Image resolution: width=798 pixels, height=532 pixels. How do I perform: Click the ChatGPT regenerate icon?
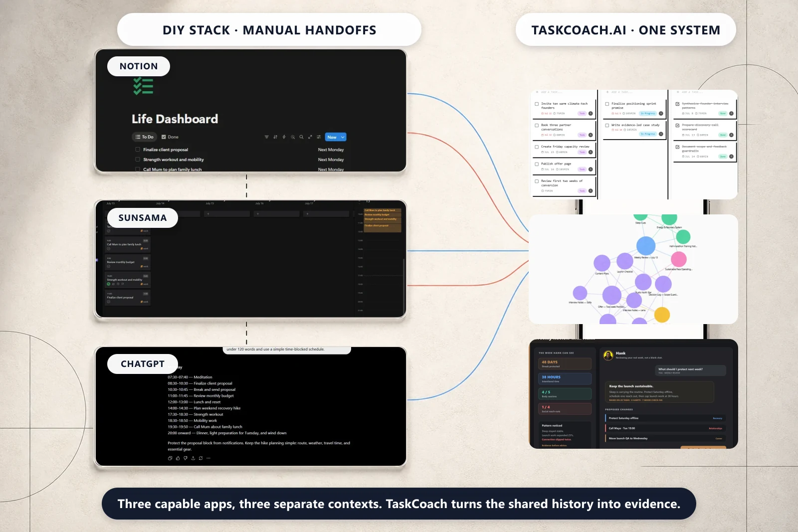pos(200,458)
